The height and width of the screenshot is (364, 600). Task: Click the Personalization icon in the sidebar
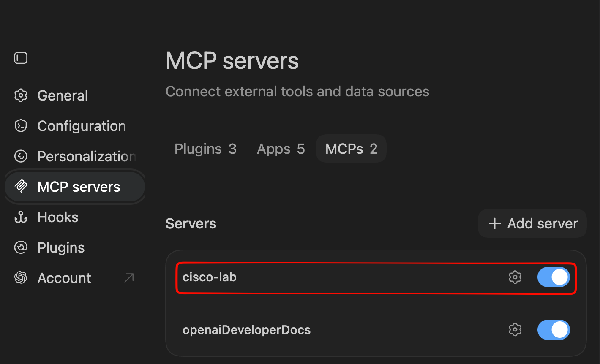click(21, 156)
